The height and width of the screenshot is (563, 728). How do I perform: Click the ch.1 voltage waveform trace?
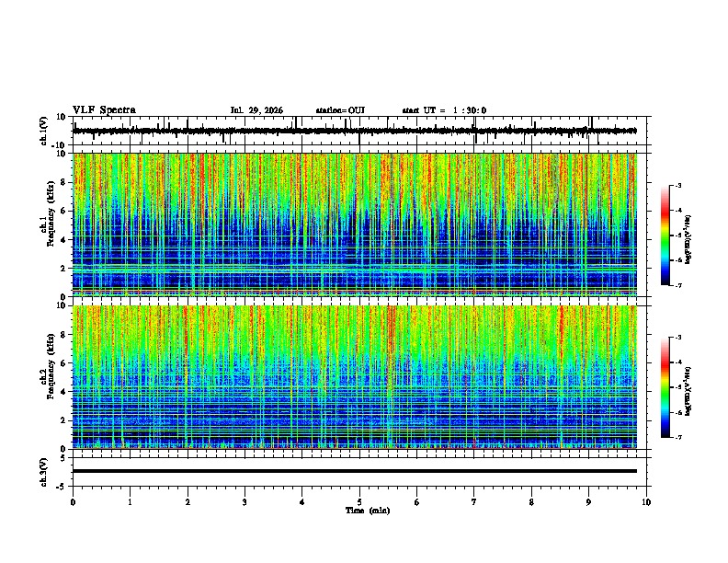[355, 131]
